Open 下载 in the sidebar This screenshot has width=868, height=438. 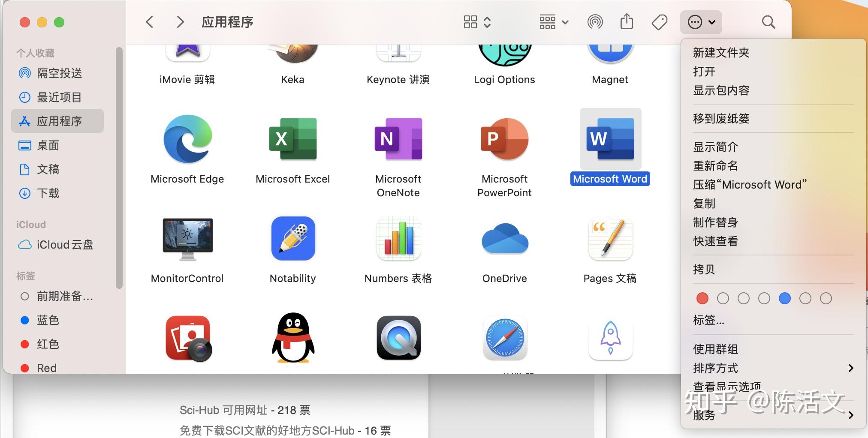tap(57, 193)
